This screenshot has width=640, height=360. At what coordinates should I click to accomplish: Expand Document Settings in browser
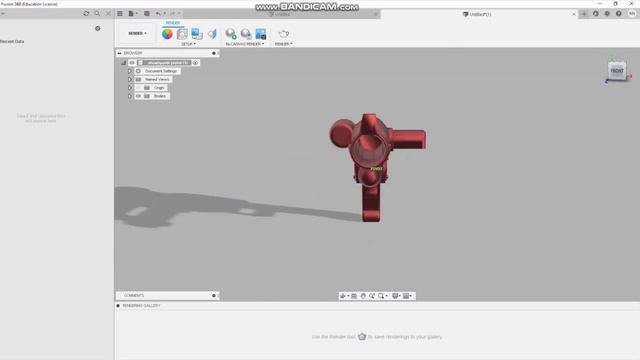pyautogui.click(x=129, y=71)
